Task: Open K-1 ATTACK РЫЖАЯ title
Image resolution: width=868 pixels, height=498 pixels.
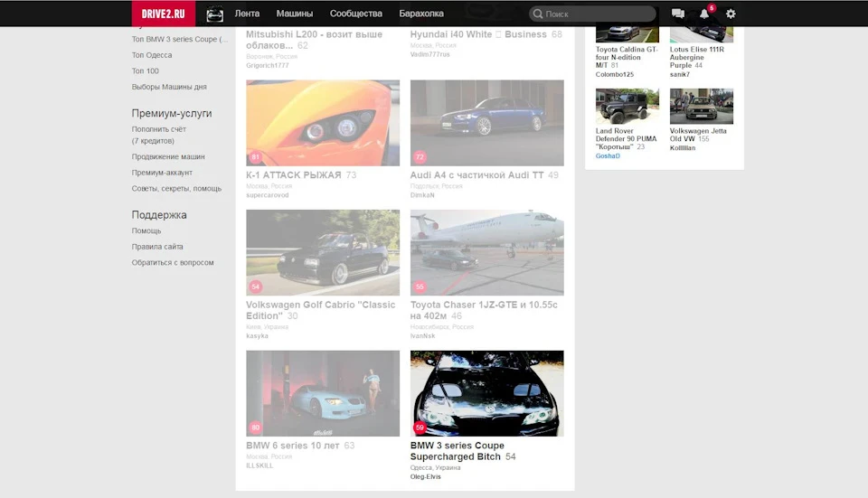Action: tap(293, 174)
